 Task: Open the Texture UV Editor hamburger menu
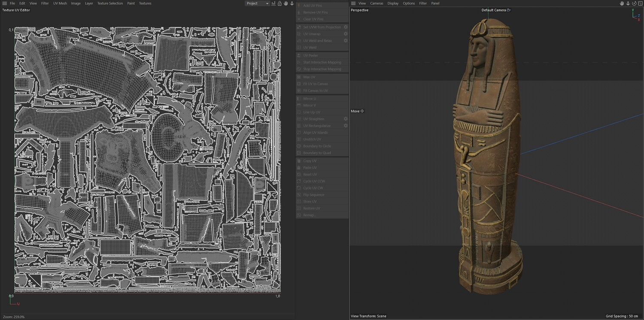[x=4, y=3]
